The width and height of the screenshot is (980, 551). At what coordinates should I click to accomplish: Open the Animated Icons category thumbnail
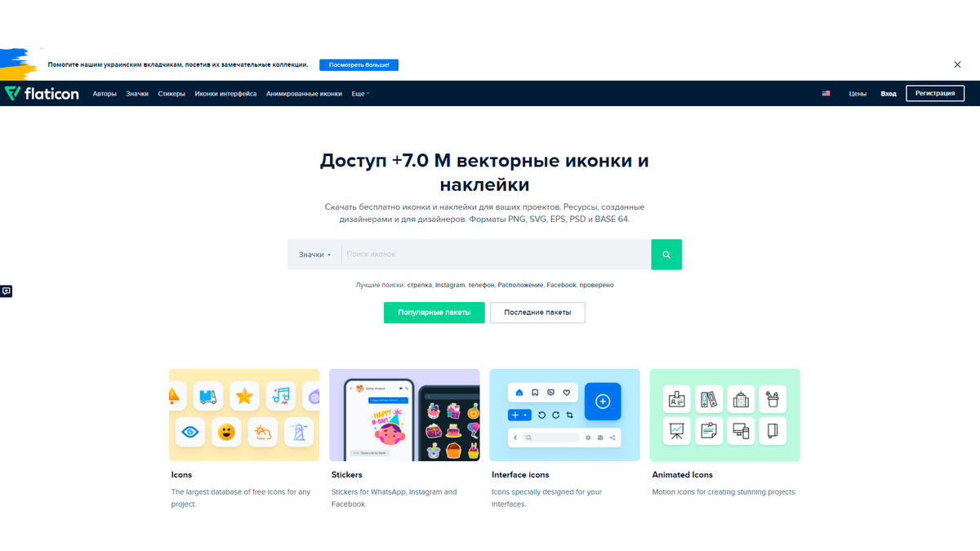point(725,415)
